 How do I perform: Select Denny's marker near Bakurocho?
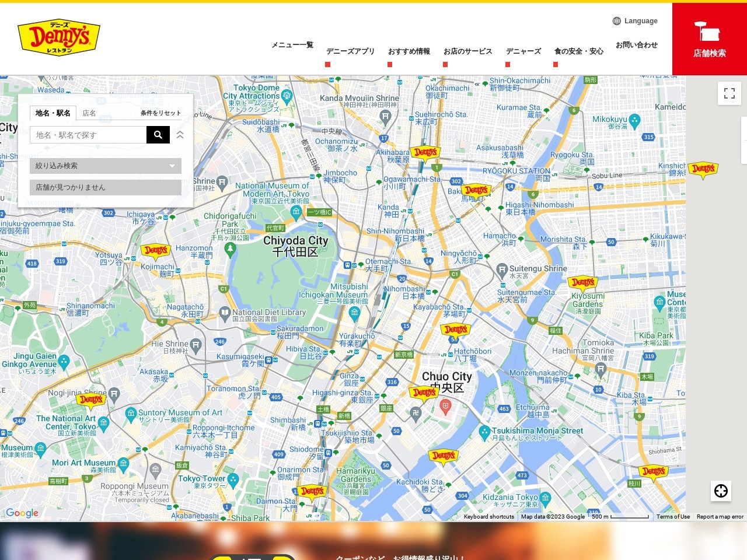click(476, 191)
